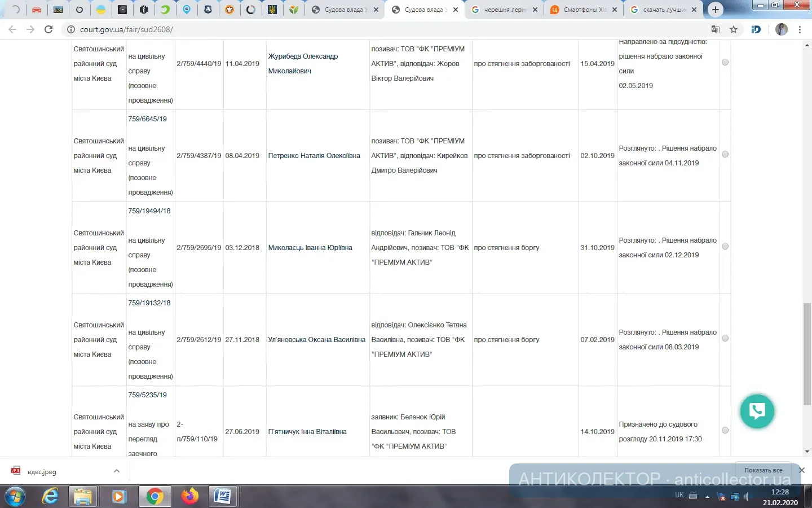Show hidden system tray icons
This screenshot has width=812, height=508.
click(x=707, y=497)
